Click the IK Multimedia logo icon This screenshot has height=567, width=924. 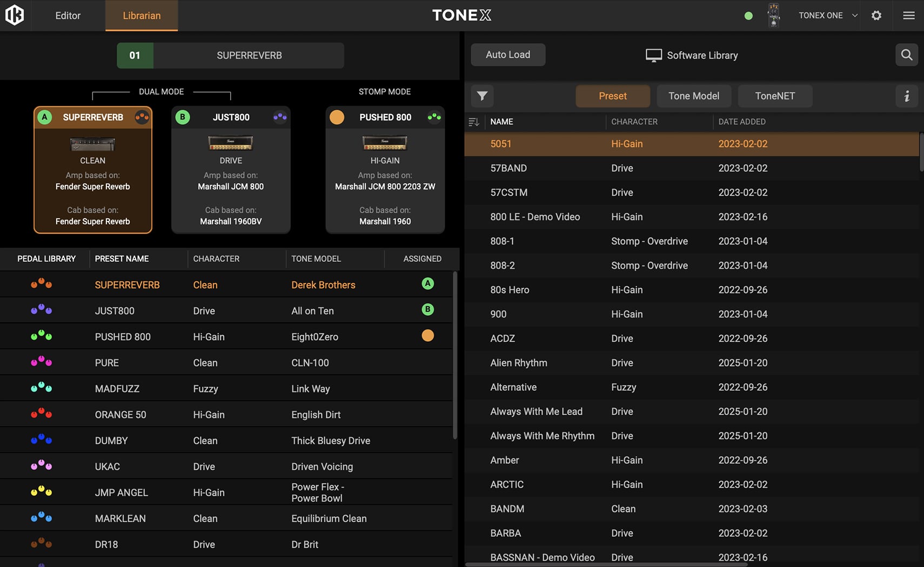(15, 15)
